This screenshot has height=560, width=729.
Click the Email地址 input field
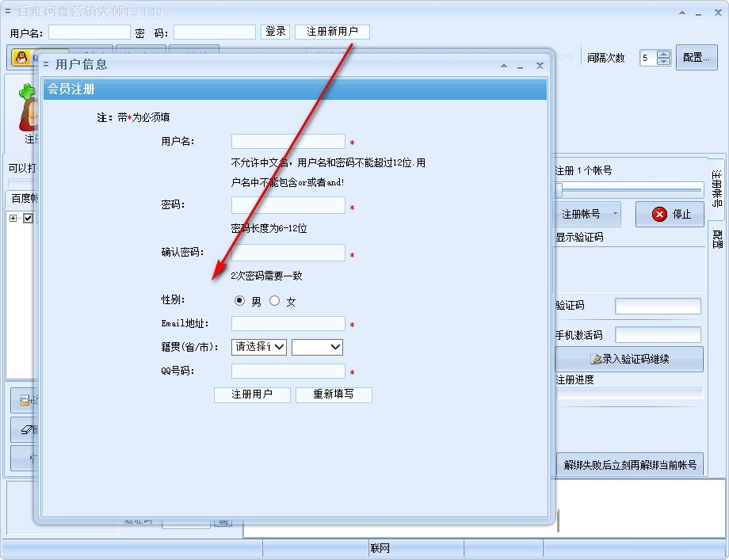[288, 323]
